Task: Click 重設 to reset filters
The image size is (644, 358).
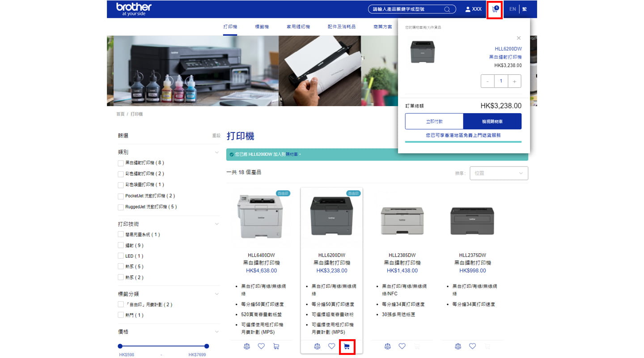Action: click(216, 136)
